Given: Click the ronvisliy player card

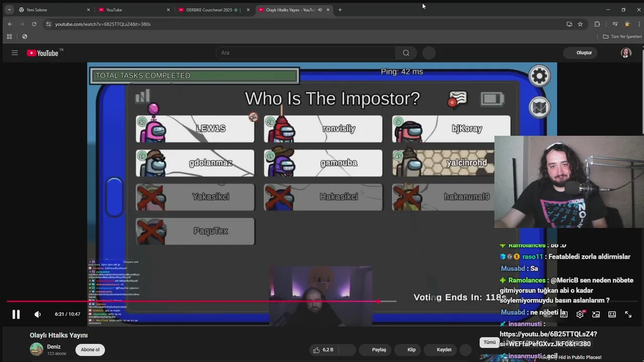Looking at the screenshot, I should [x=323, y=129].
